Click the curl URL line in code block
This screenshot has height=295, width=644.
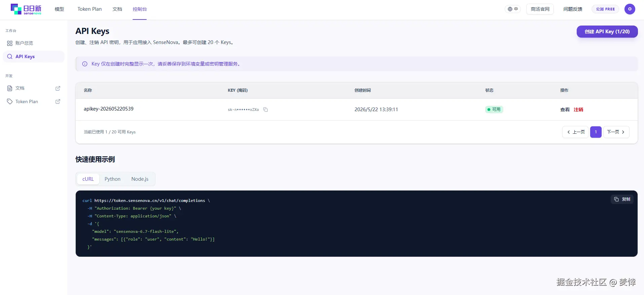point(146,201)
